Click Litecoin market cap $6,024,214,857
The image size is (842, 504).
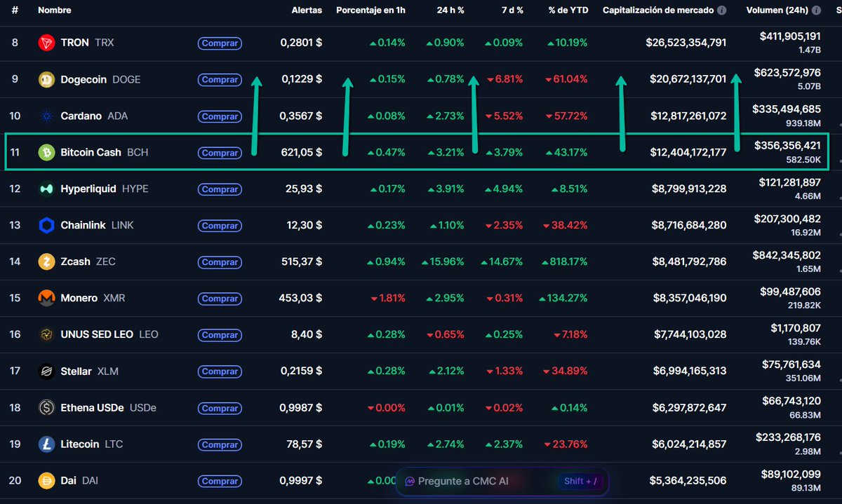click(690, 444)
